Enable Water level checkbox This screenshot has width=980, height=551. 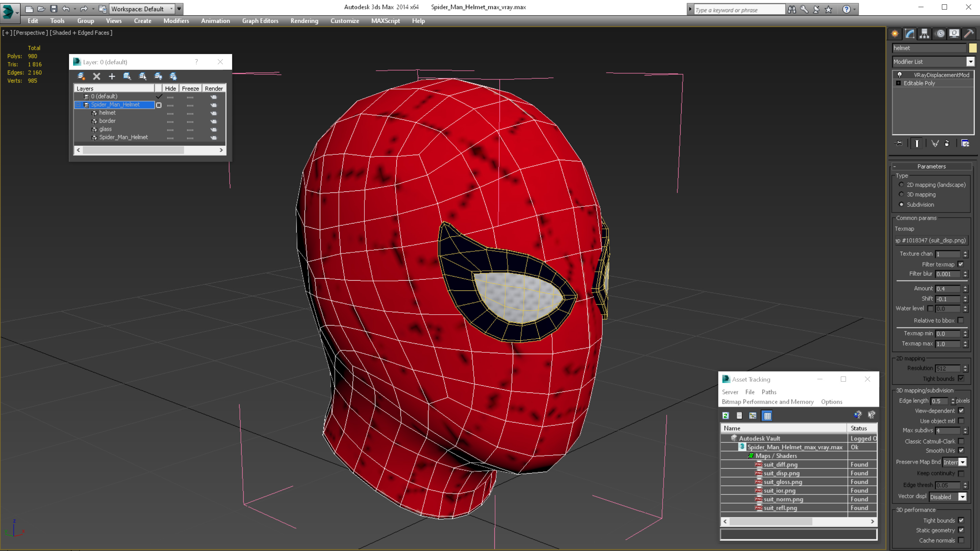pyautogui.click(x=931, y=308)
